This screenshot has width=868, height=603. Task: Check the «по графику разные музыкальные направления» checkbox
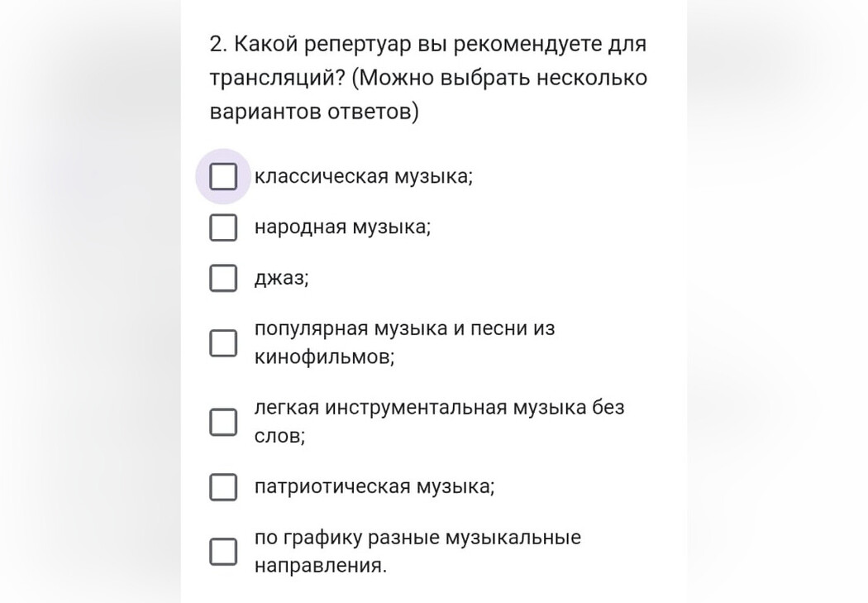(x=223, y=552)
